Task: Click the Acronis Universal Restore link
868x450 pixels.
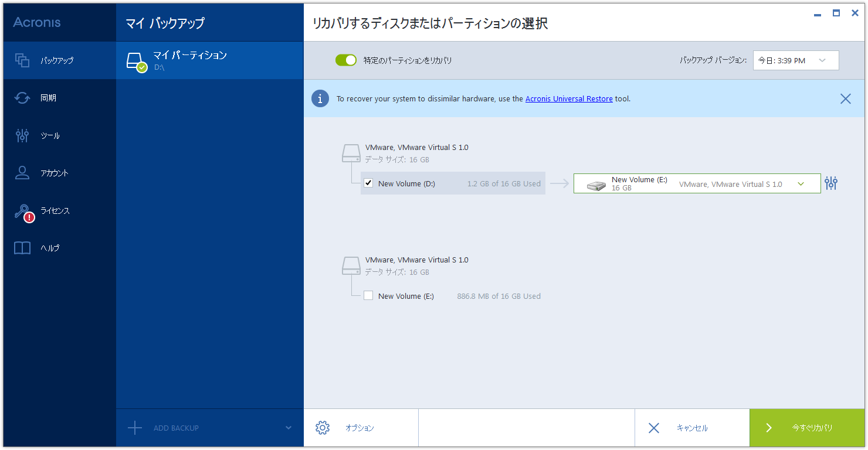Action: [568, 99]
